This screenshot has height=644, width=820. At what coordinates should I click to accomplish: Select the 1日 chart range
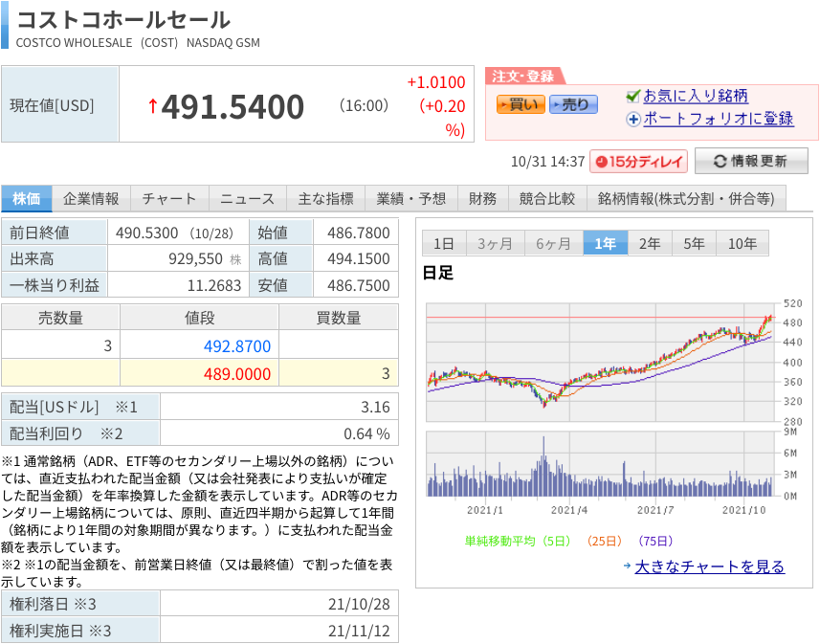coord(443,243)
